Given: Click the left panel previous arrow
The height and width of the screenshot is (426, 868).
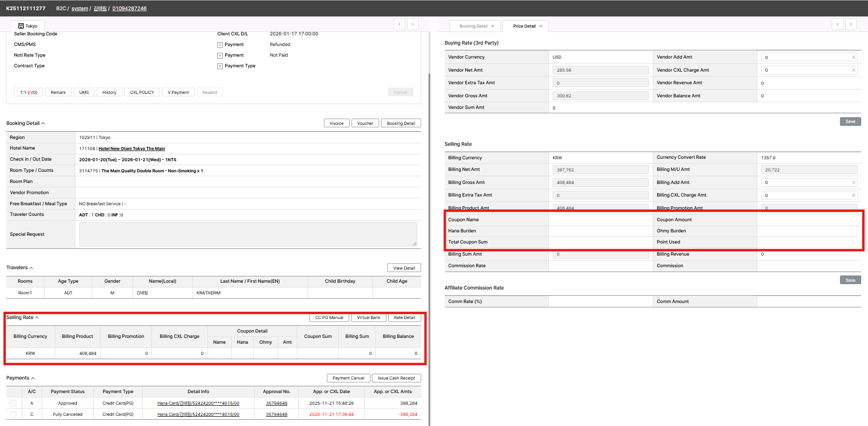Looking at the screenshot, I should [399, 24].
